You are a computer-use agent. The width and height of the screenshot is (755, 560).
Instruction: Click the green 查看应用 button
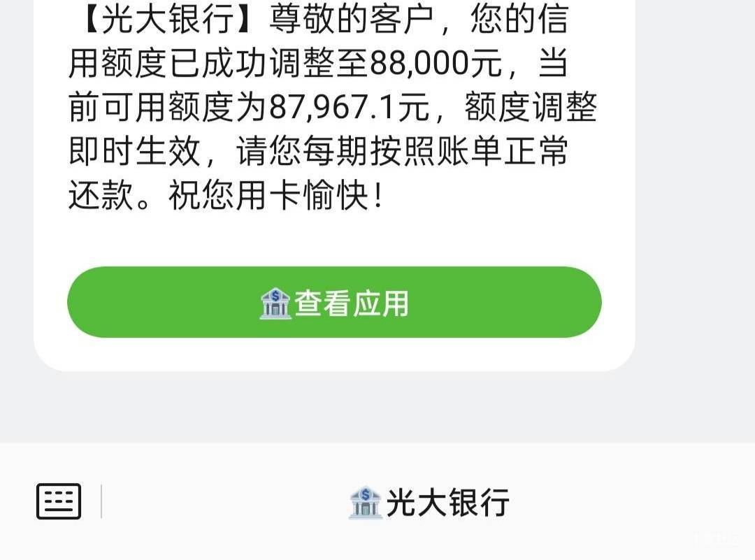pos(334,302)
